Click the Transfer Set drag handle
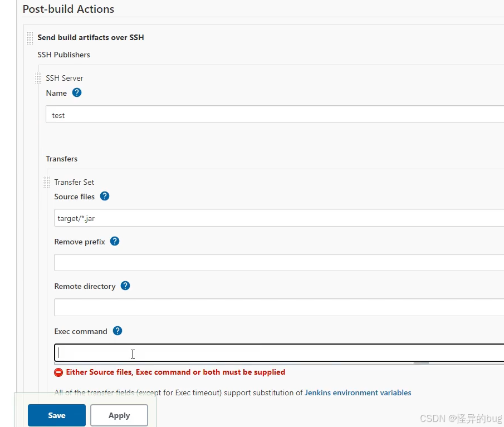Image resolution: width=504 pixels, height=427 pixels. (47, 182)
